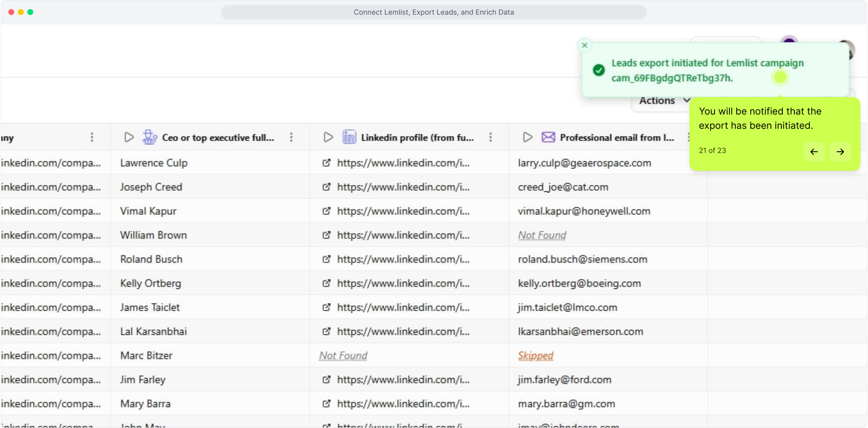Go to next tour step arrow
The height and width of the screenshot is (428, 868).
pyautogui.click(x=840, y=151)
